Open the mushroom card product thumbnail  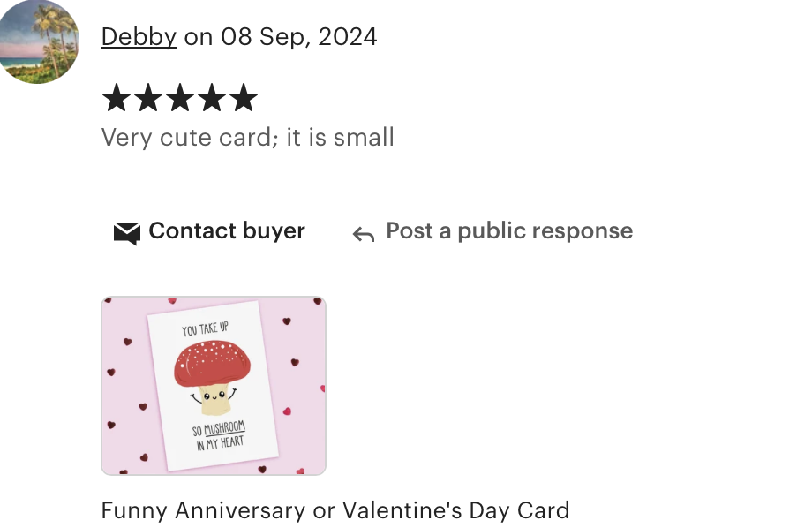pyautogui.click(x=214, y=386)
